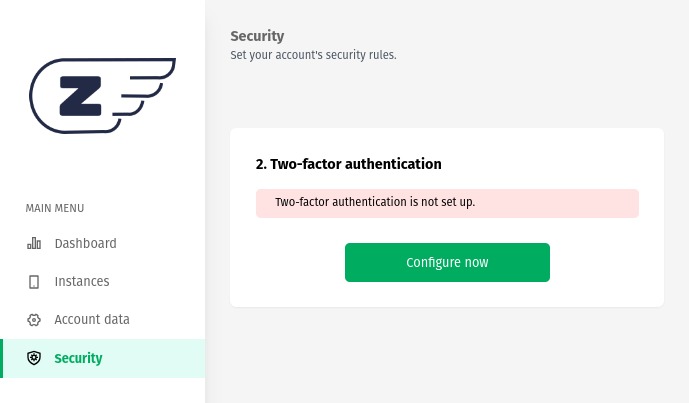This screenshot has height=403, width=689.
Task: Click the Instances device icon
Action: [x=34, y=282]
